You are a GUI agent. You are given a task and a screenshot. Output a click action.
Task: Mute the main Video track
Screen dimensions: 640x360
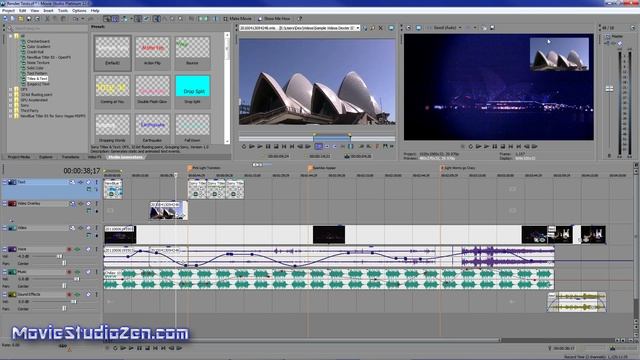[89, 228]
